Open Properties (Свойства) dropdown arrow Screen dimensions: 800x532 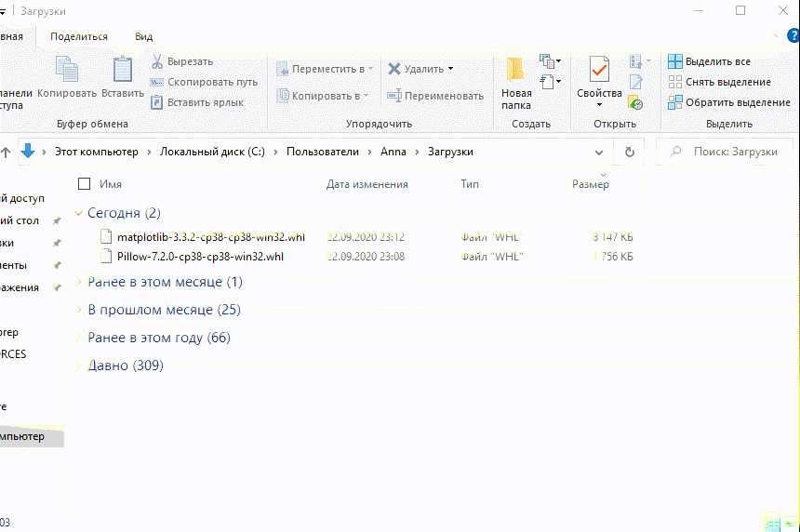[599, 104]
